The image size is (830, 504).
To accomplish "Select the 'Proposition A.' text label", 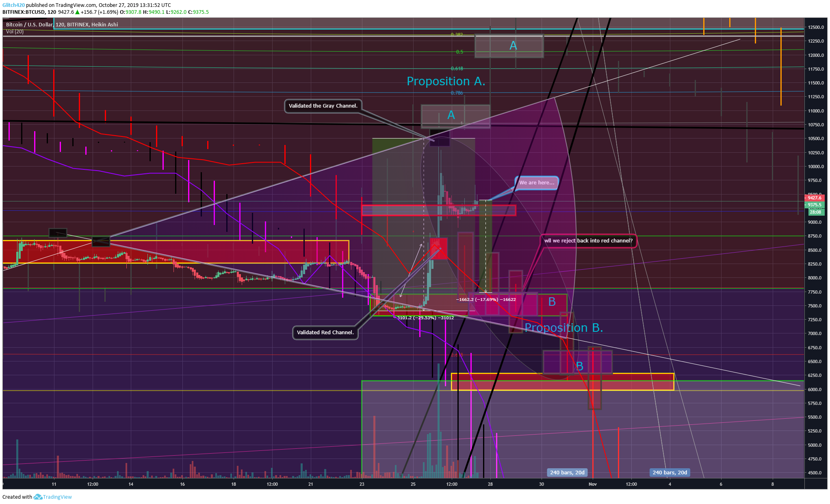I will click(446, 81).
